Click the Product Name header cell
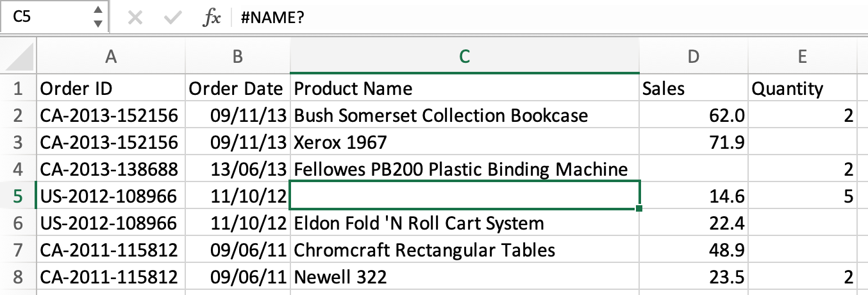 click(465, 88)
